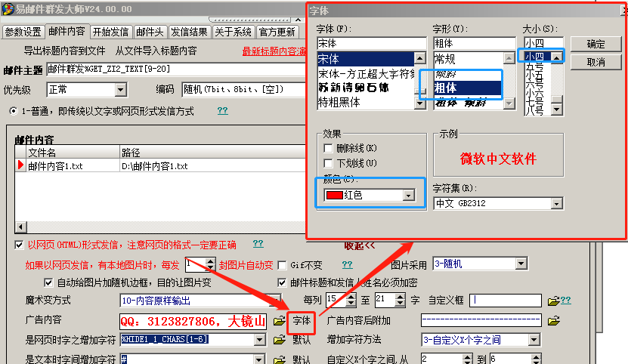Click the folder icon beside 自定义框 field
628x364 pixels.
[553, 301]
